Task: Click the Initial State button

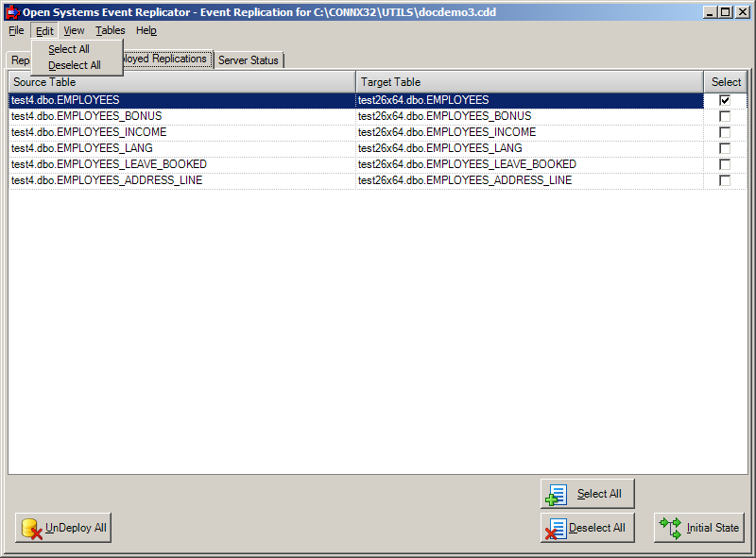Action: [699, 528]
